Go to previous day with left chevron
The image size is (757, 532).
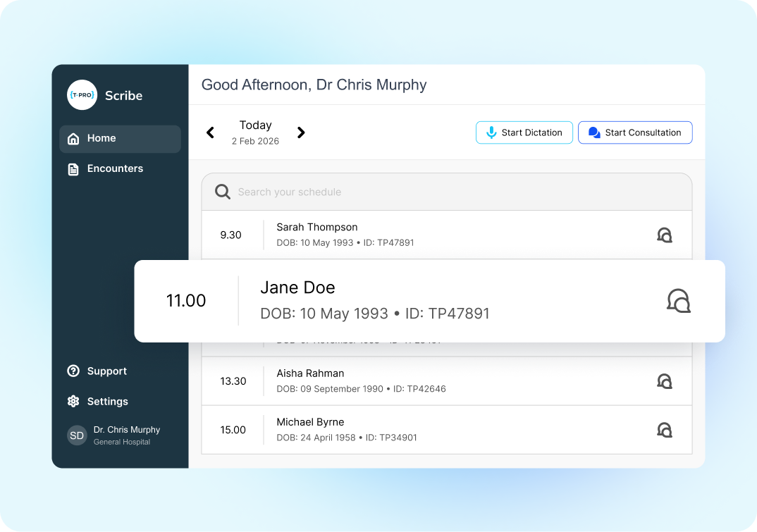tap(210, 132)
